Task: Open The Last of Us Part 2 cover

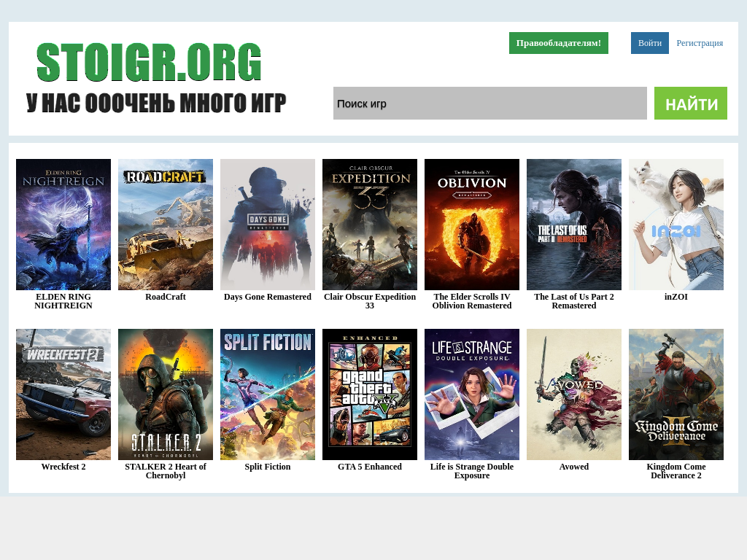Action: (574, 225)
